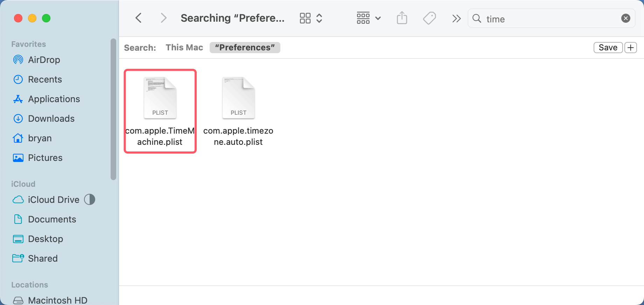The width and height of the screenshot is (644, 305).
Task: Open AirDrop in the sidebar
Action: [x=44, y=60]
